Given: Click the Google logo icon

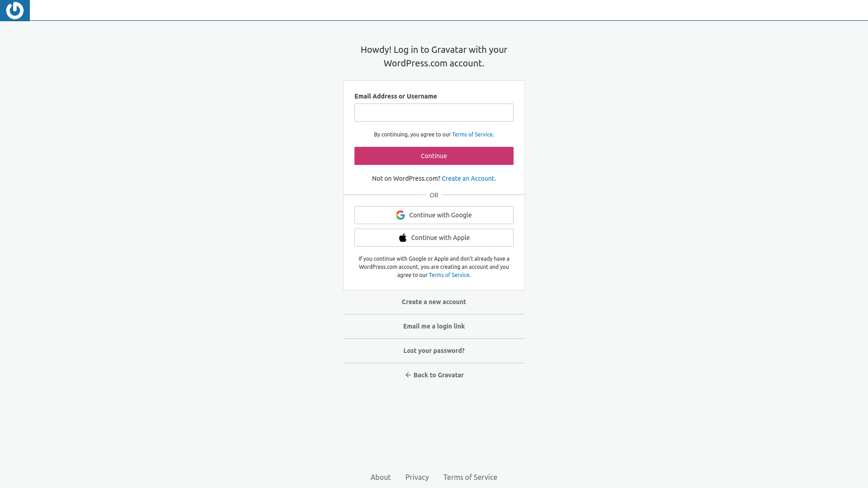Looking at the screenshot, I should (x=400, y=215).
